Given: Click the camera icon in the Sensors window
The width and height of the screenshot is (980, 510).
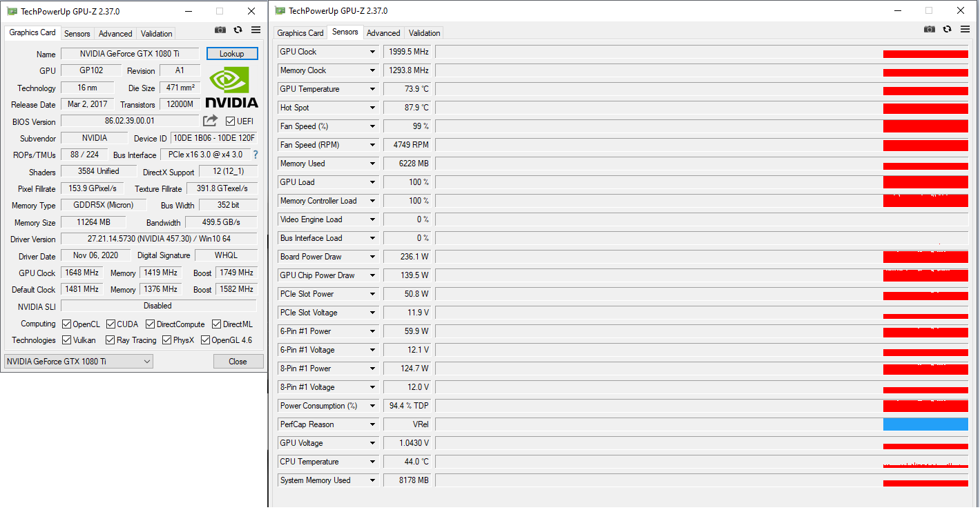Looking at the screenshot, I should click(930, 29).
